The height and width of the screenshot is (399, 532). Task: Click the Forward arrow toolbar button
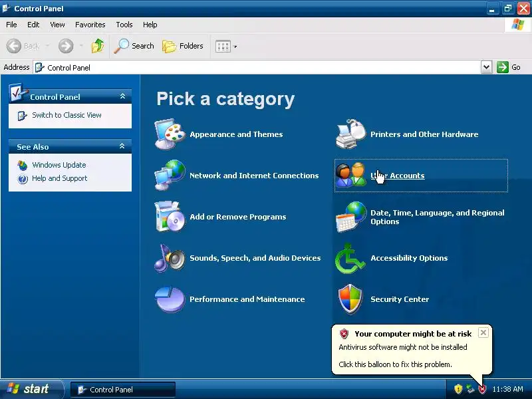(66, 46)
